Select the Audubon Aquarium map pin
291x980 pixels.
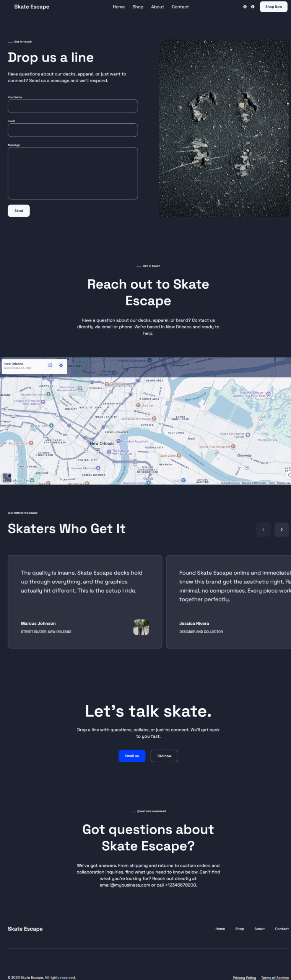119,441
